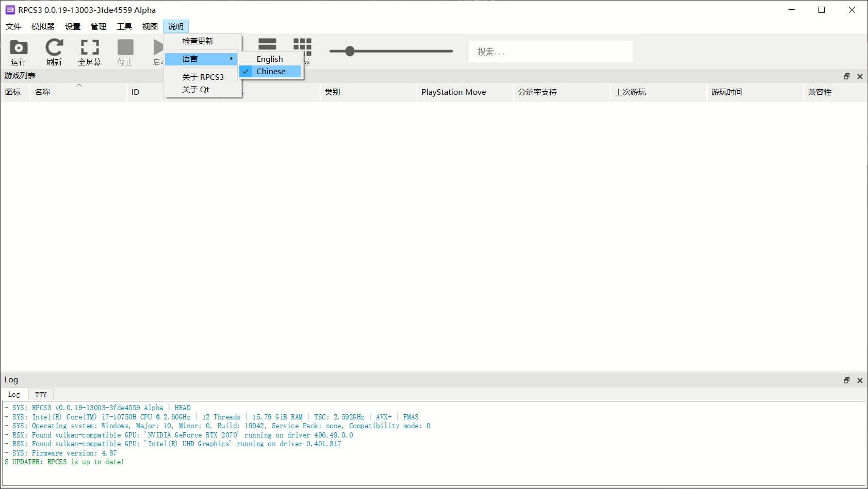Select English language option
The width and height of the screenshot is (868, 489).
click(x=270, y=59)
